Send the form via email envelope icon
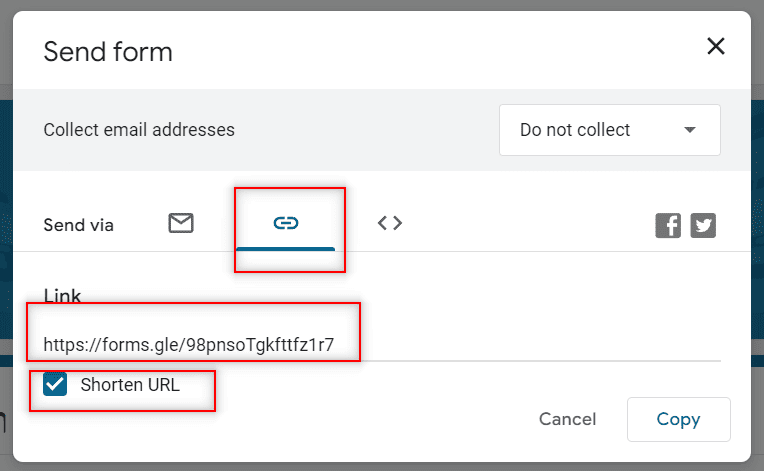This screenshot has height=471, width=764. coord(181,223)
